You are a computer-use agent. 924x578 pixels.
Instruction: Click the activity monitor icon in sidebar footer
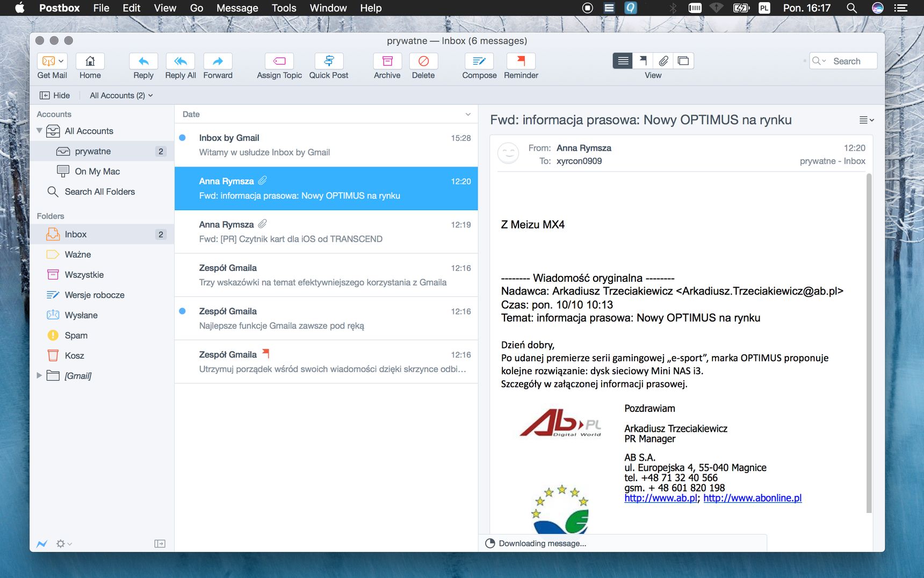(42, 544)
